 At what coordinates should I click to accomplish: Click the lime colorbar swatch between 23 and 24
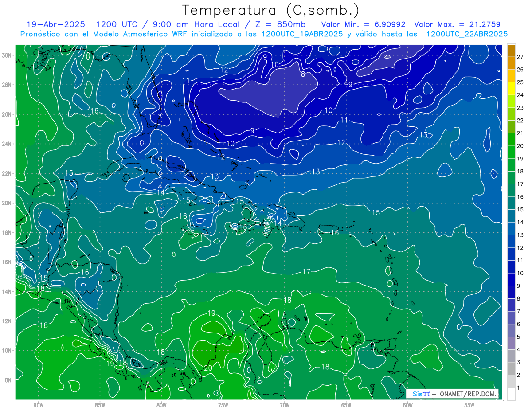(x=511, y=102)
